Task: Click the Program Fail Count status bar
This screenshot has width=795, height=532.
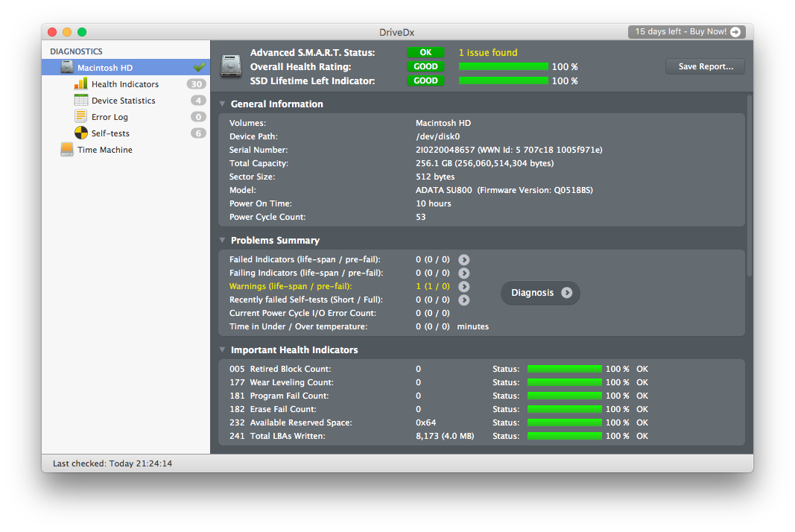Action: (565, 396)
